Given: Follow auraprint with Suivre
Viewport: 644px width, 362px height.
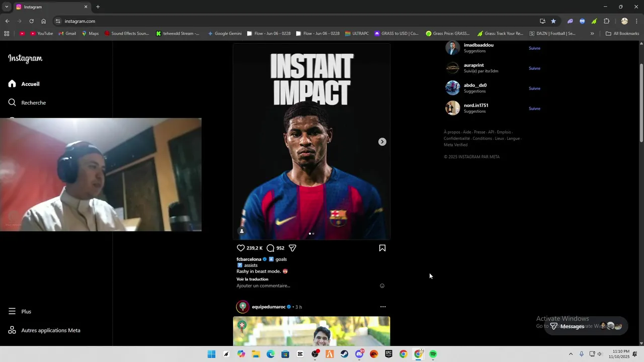Looking at the screenshot, I should tap(534, 68).
